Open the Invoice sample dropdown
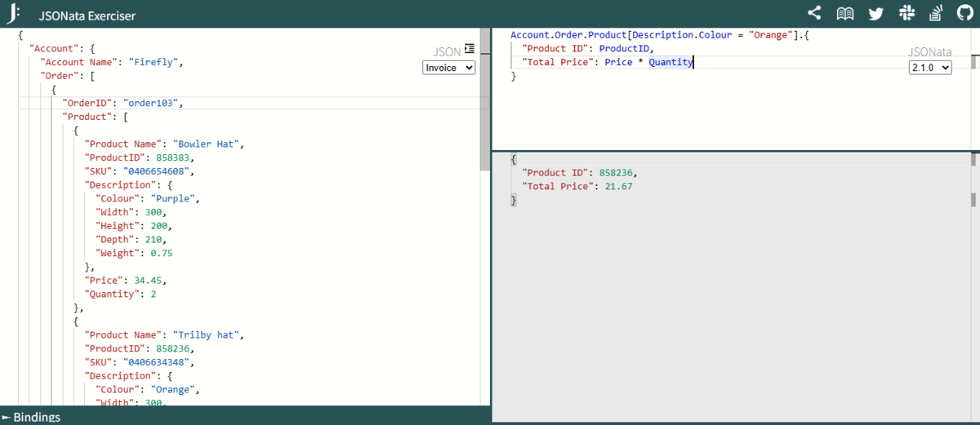 (449, 68)
